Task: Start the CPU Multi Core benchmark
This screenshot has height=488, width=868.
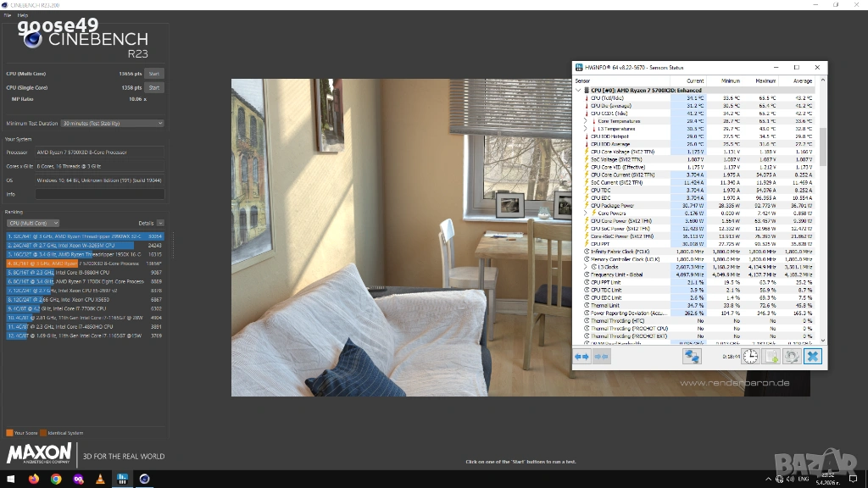Action: pos(153,74)
